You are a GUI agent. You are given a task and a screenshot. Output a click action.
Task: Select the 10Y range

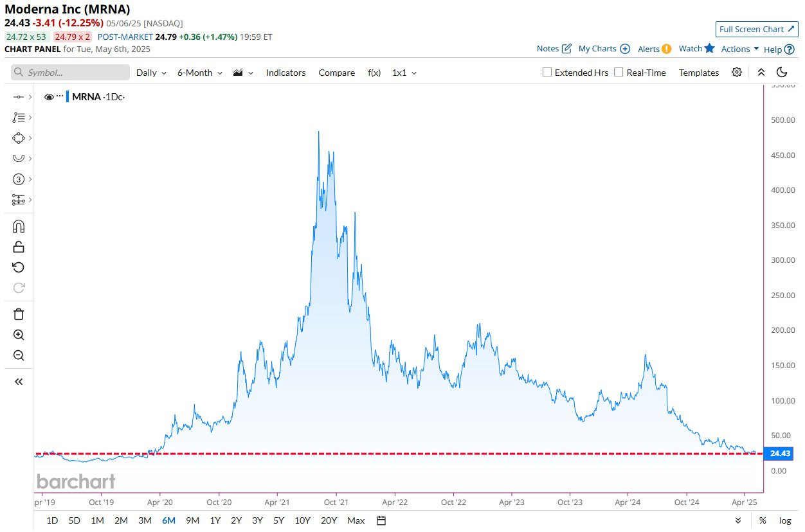pyautogui.click(x=302, y=520)
